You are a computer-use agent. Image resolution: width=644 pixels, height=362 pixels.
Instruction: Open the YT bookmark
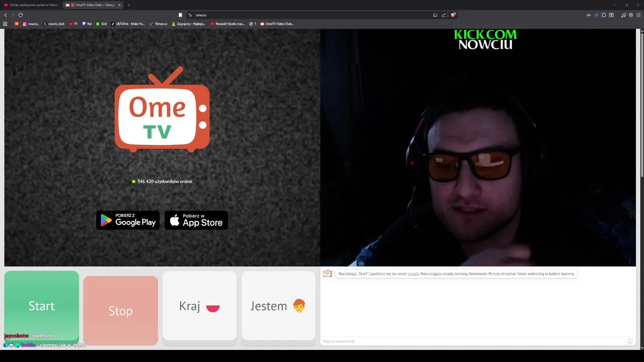click(73, 24)
